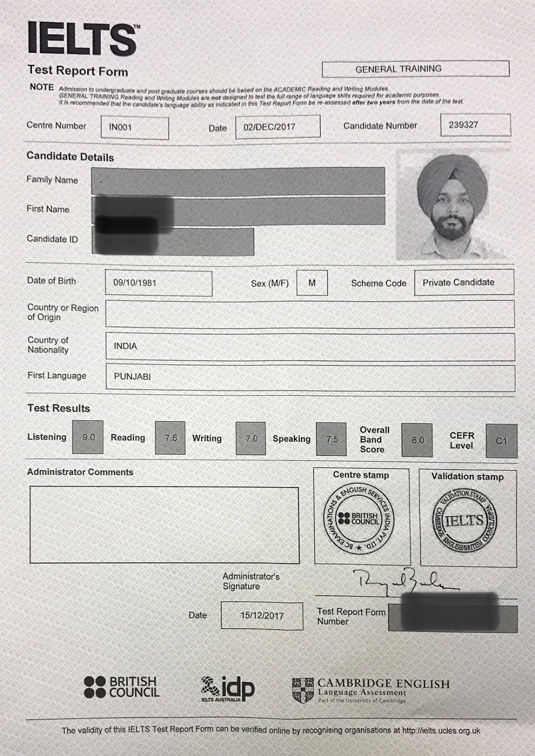Click the ielts.ucles.org.uk verification URL

(441, 731)
